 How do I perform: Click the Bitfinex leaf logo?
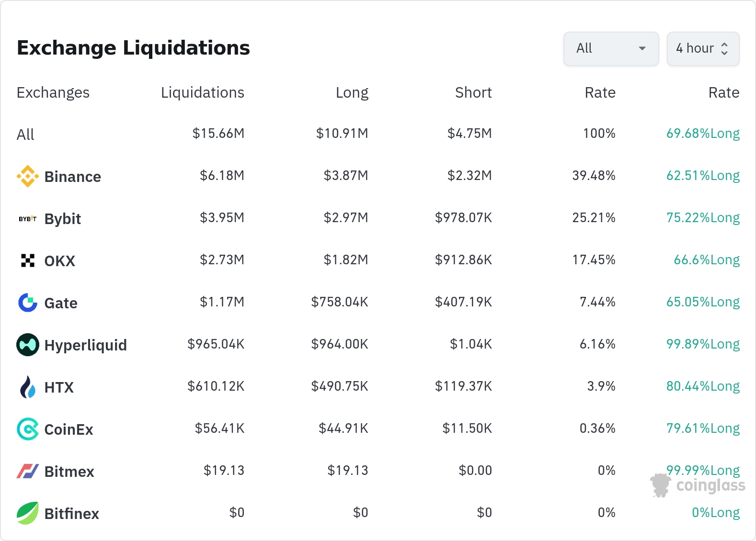(x=28, y=513)
